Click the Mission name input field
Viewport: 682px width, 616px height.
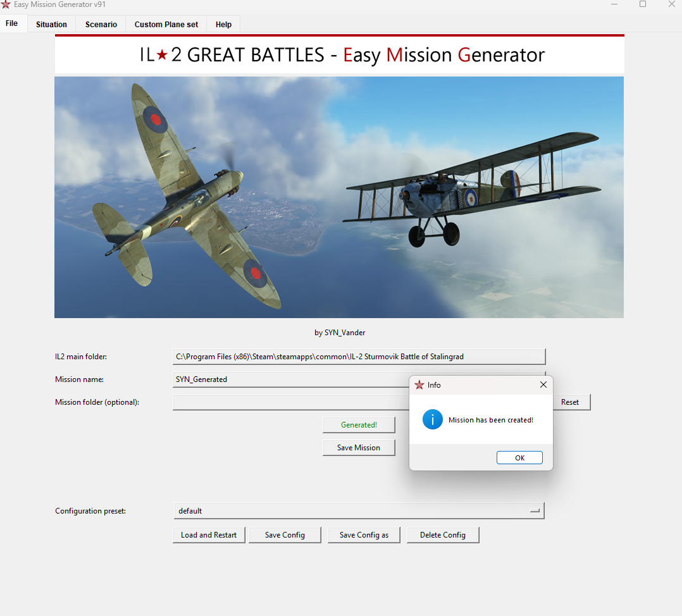290,379
